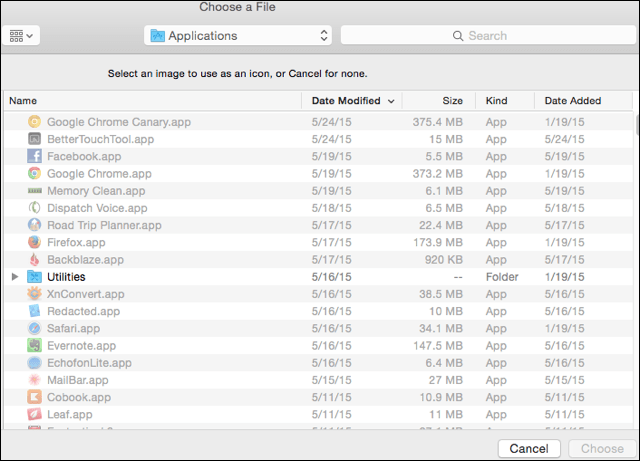This screenshot has height=461, width=640.
Task: Select the Memory Clean.app filename
Action: click(x=96, y=191)
